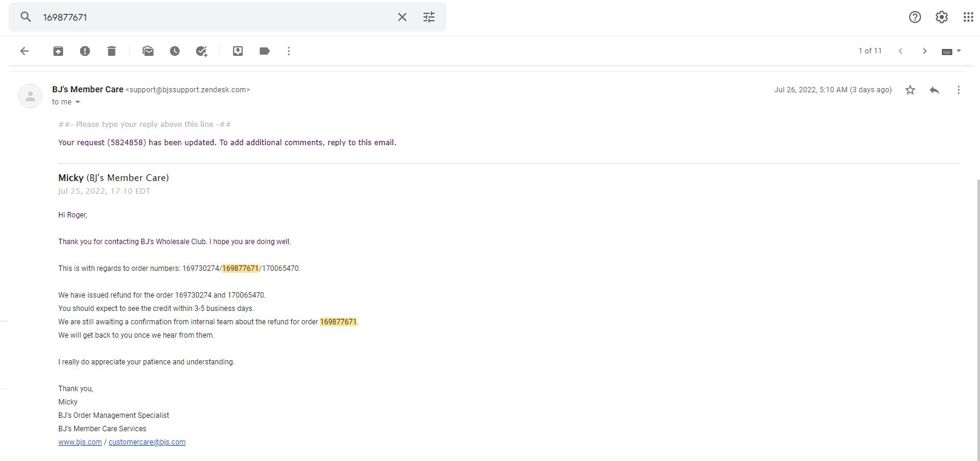Click 'Your request (5824858) has been updated' line
This screenshot has width=980, height=461.
coord(228,143)
